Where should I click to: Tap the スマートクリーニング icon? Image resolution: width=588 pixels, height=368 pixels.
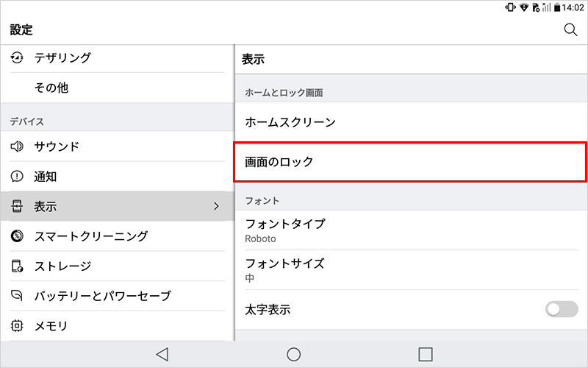pos(17,236)
